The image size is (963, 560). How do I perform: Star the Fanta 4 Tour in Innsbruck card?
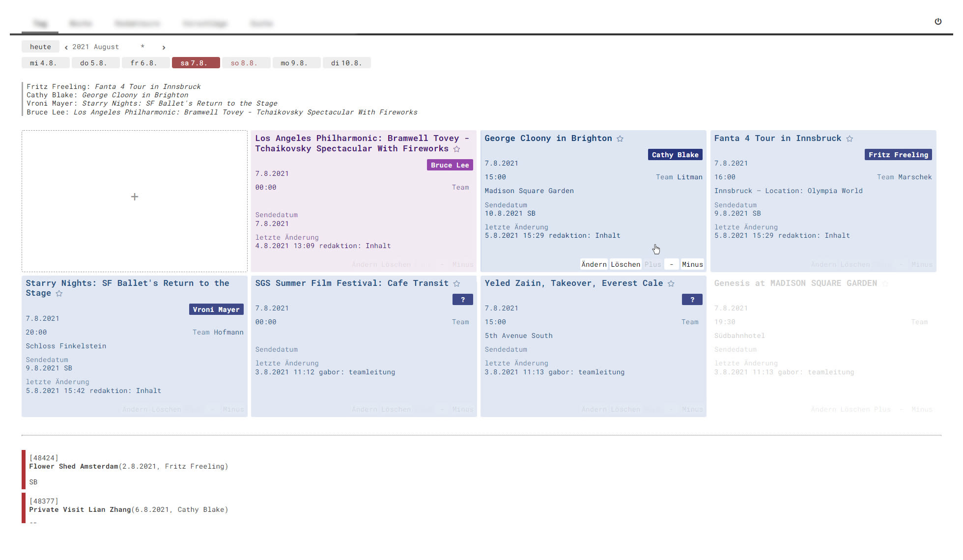850,139
